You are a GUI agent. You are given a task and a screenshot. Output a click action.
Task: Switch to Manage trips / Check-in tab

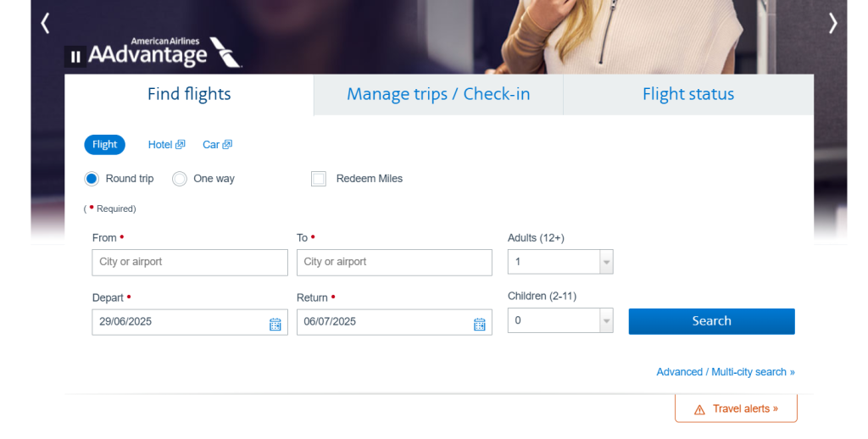438,94
